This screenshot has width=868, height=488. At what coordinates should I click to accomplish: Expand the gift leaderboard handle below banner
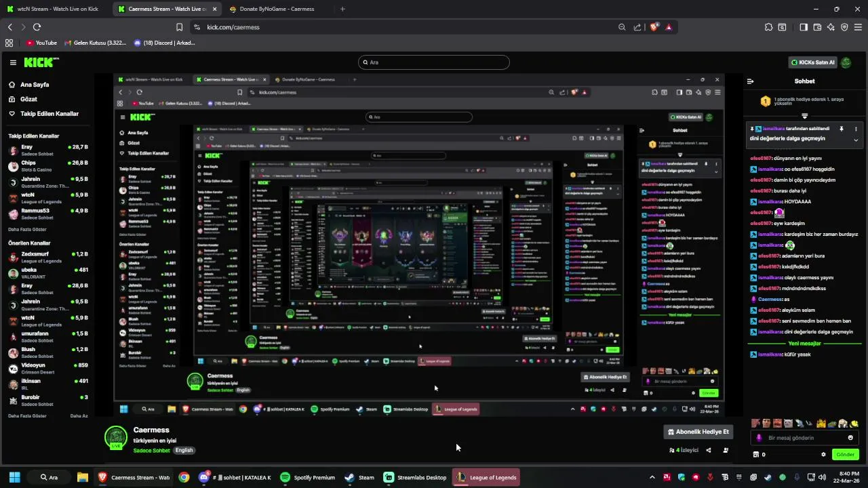point(805,116)
